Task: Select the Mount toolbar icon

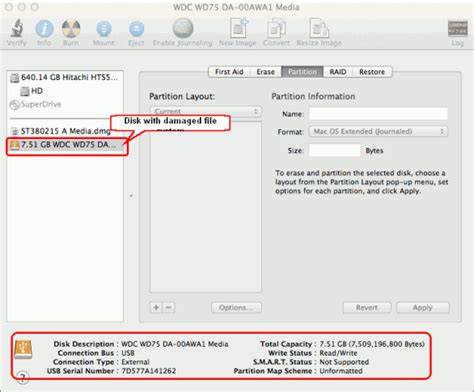Action: [x=104, y=29]
